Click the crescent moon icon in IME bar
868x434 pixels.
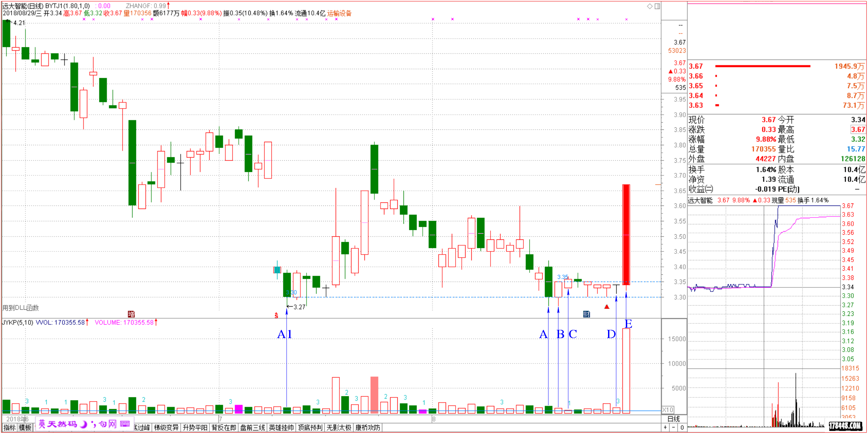[x=84, y=424]
